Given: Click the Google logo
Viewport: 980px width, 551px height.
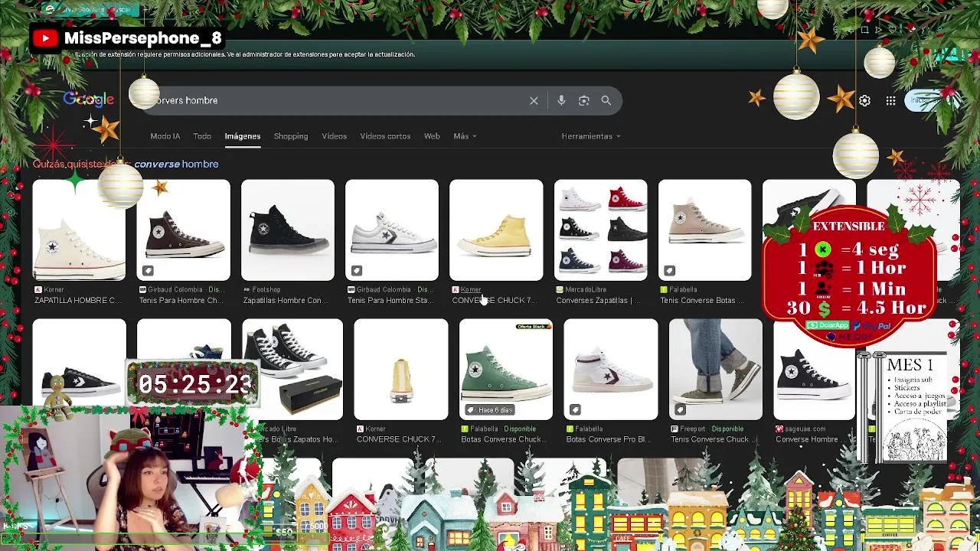Looking at the screenshot, I should click(89, 99).
